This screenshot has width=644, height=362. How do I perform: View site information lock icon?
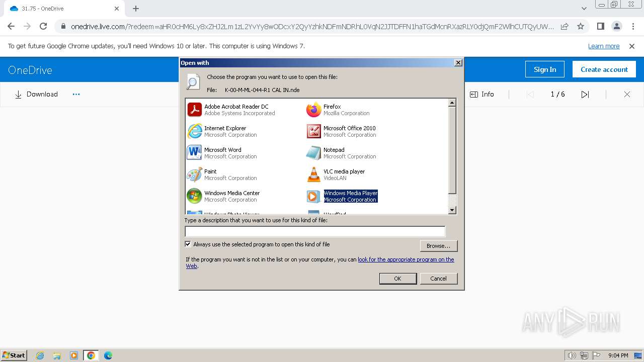coord(63,26)
